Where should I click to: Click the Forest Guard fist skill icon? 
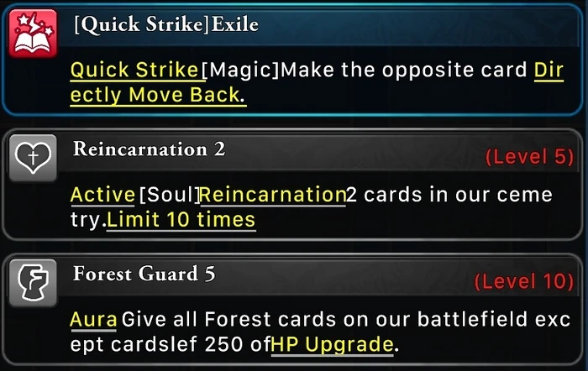point(33,283)
